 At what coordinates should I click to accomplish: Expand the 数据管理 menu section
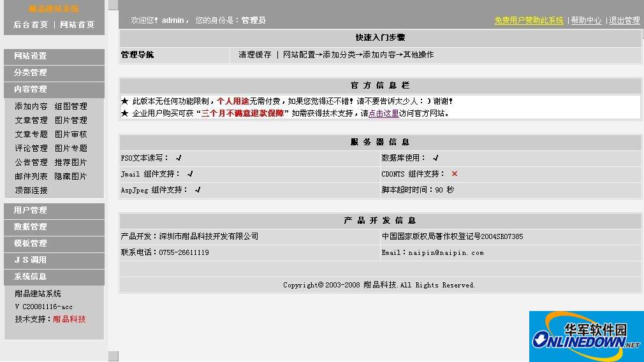pyautogui.click(x=54, y=226)
